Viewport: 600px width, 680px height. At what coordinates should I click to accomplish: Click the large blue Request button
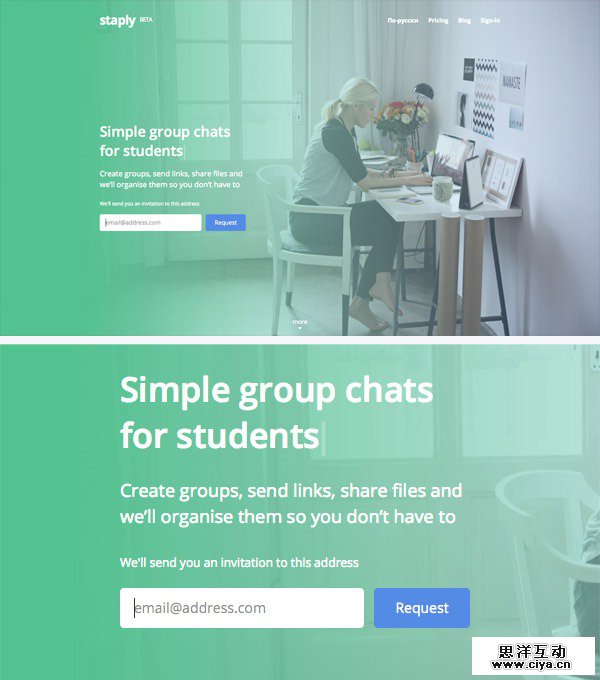coord(422,608)
